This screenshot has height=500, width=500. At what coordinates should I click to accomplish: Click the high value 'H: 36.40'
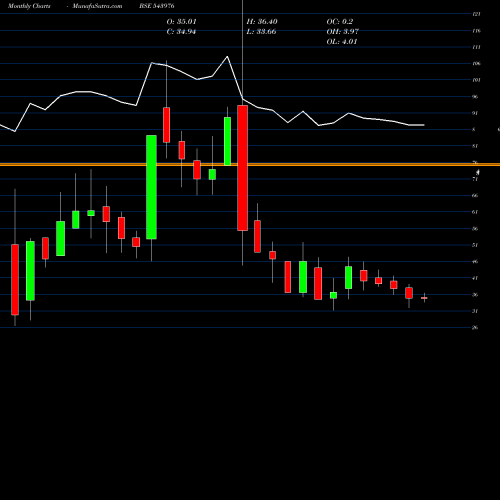[262, 22]
